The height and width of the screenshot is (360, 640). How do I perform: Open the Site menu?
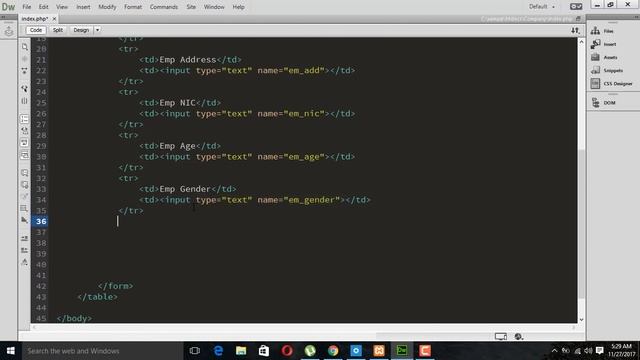(191, 7)
